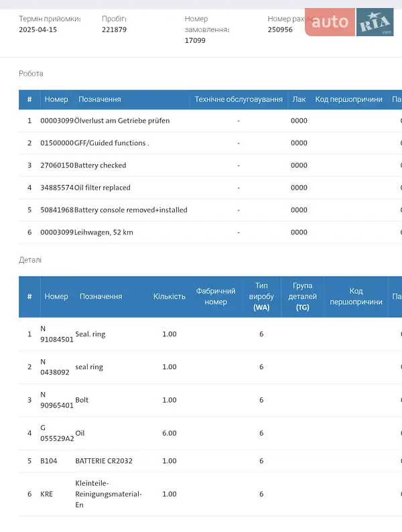Click the Тип виробу (WA) header
402x532 pixels.
(x=261, y=296)
